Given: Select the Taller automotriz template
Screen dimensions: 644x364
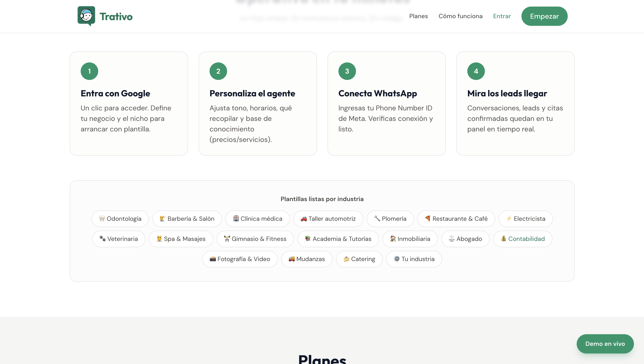Looking at the screenshot, I should pyautogui.click(x=328, y=219).
